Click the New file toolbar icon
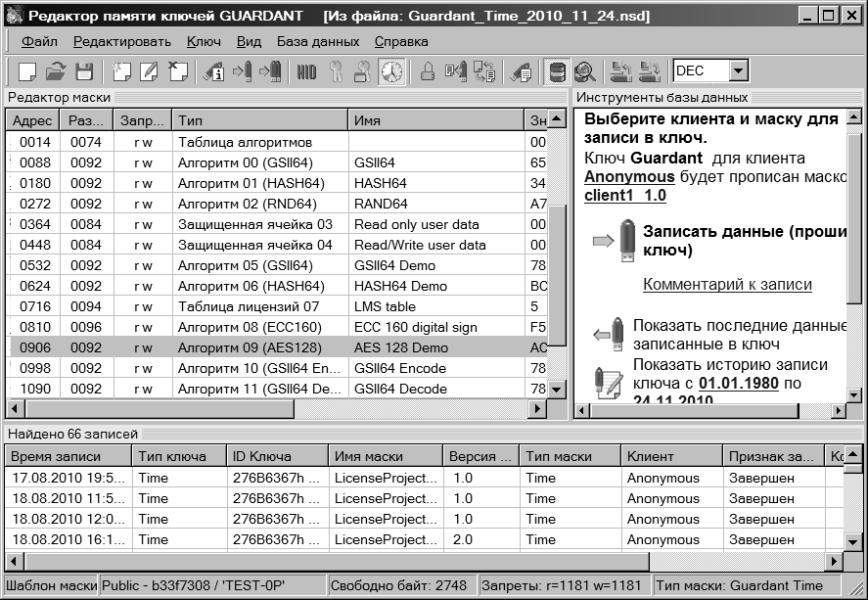 (27, 70)
